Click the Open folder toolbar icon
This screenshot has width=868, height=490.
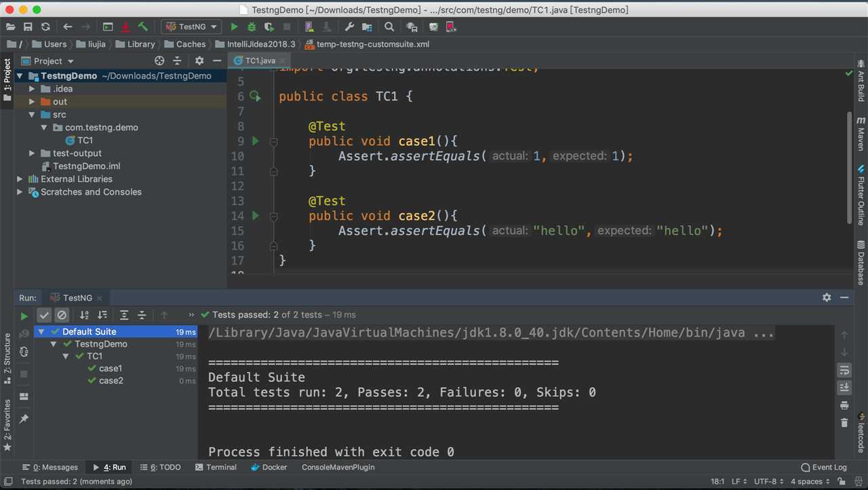tap(10, 26)
